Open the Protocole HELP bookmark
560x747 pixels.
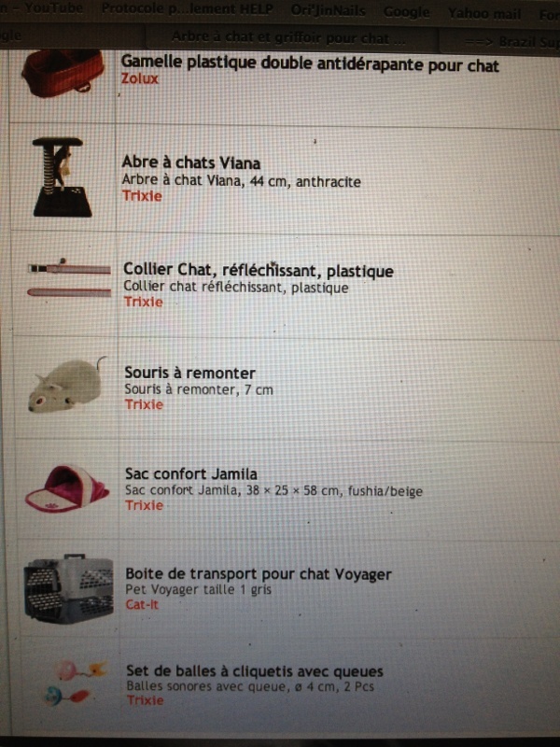tap(188, 9)
